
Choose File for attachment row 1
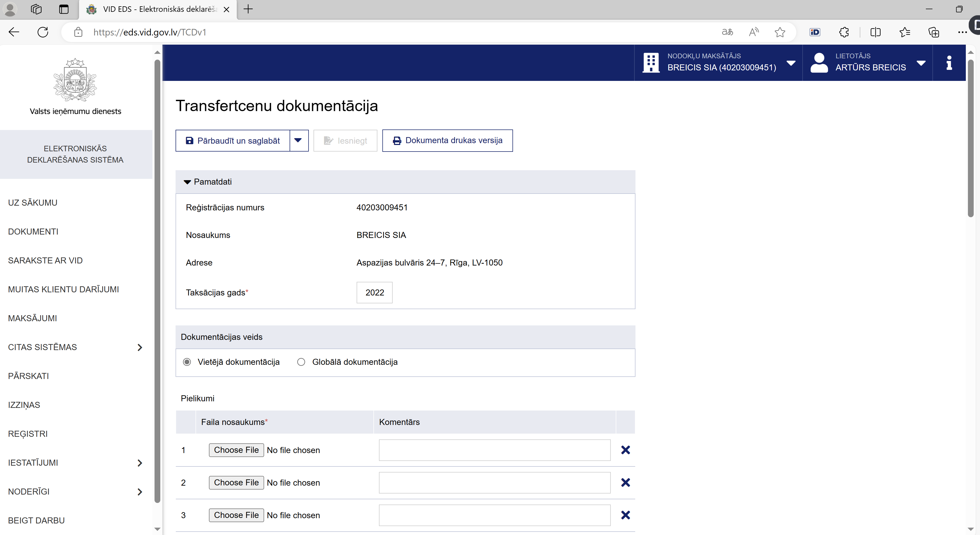click(x=236, y=450)
